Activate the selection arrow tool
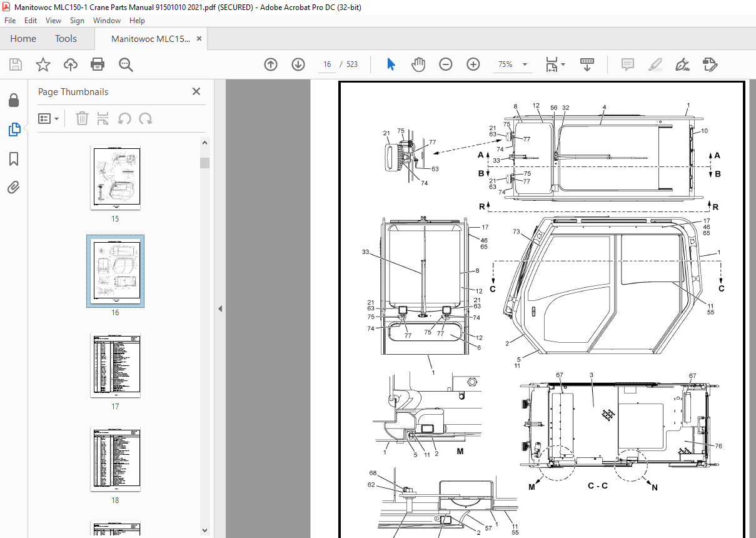The height and width of the screenshot is (538, 756). [391, 64]
